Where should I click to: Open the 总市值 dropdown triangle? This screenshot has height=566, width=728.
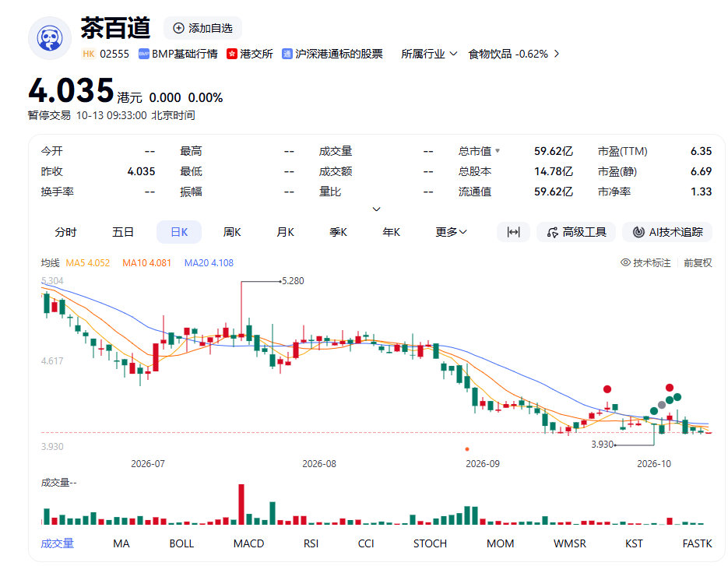coord(498,150)
